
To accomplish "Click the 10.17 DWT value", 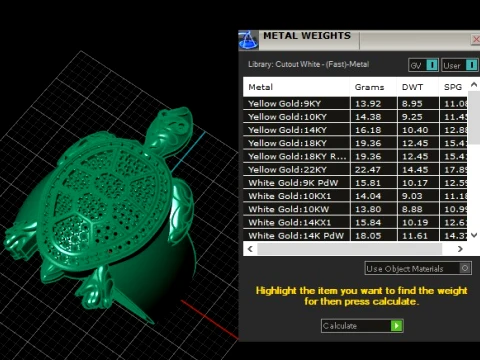I will tap(415, 183).
